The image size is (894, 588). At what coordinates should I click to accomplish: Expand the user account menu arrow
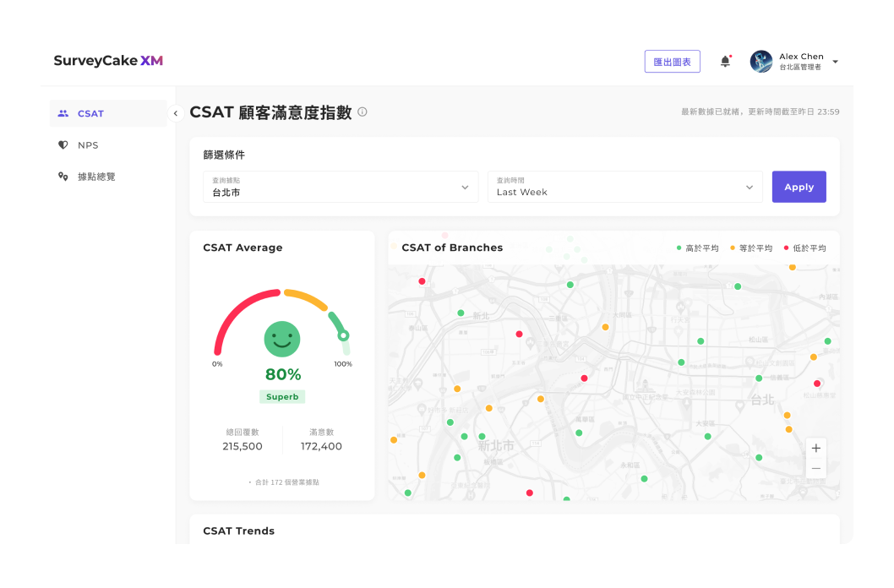pyautogui.click(x=835, y=62)
